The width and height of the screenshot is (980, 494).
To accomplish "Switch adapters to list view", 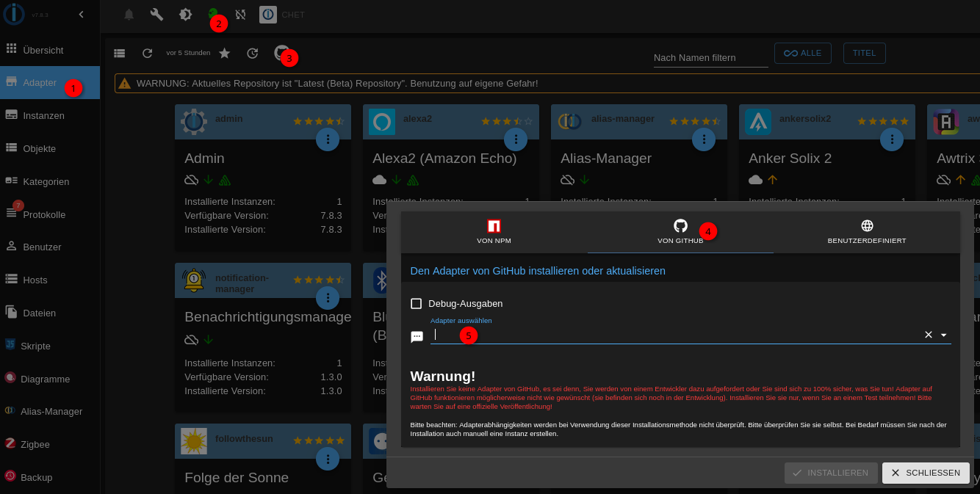I will 119,53.
